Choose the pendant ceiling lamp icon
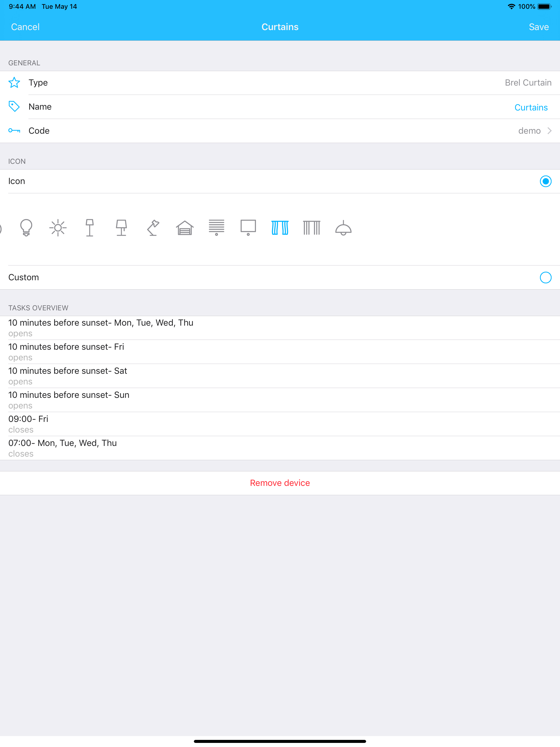 click(343, 227)
